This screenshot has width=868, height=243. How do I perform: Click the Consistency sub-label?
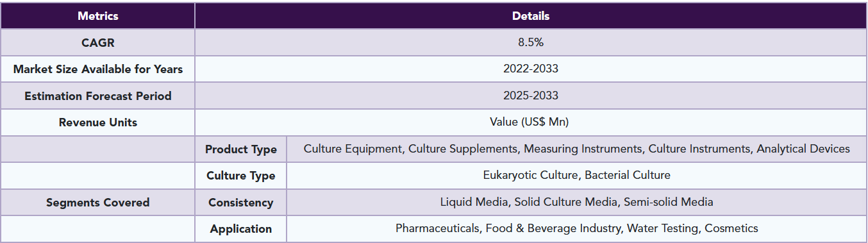coord(241,202)
